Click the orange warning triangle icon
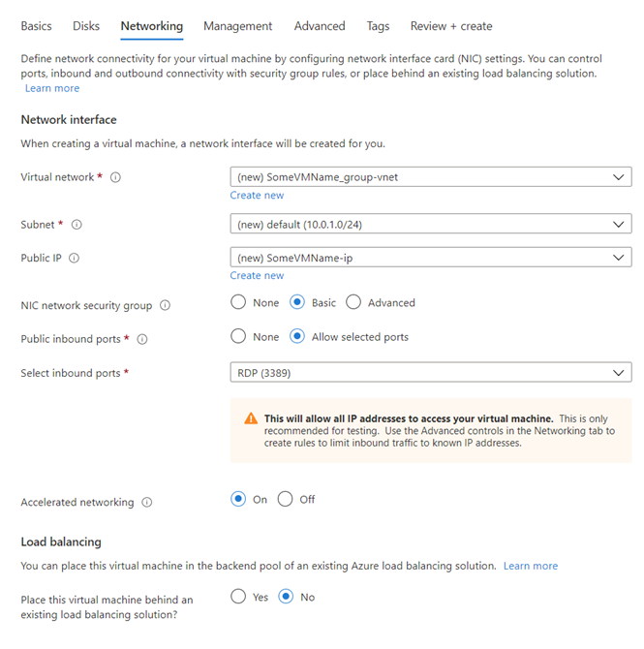This screenshot has width=644, height=649. 251,418
